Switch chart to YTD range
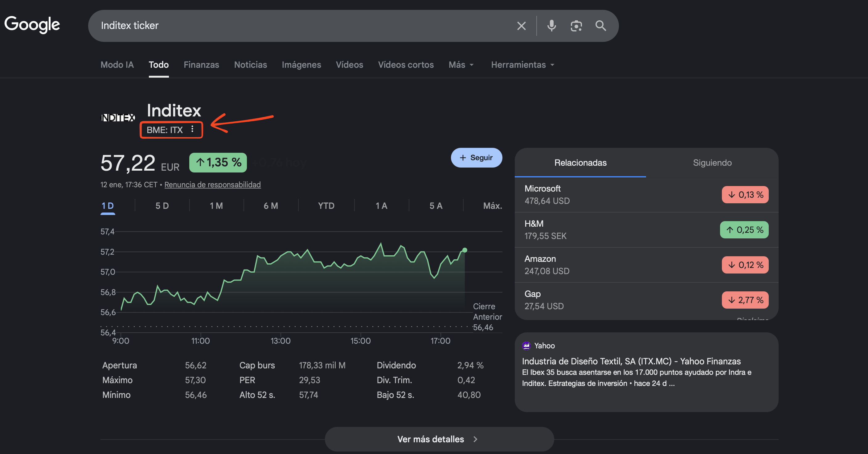Image resolution: width=868 pixels, height=454 pixels. tap(326, 206)
